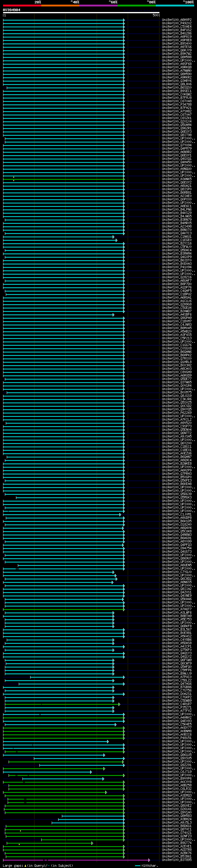Click the white query length bar
The width and height of the screenshot is (197, 868).
81,12
